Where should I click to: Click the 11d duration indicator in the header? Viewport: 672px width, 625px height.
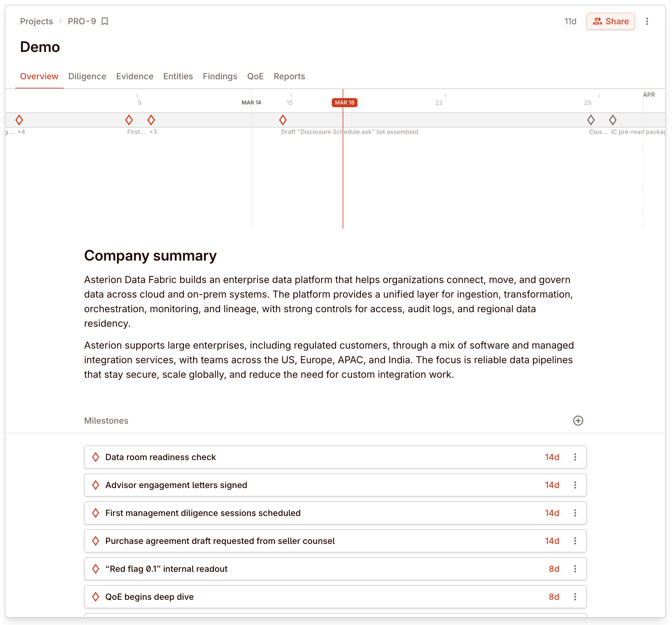tap(571, 21)
